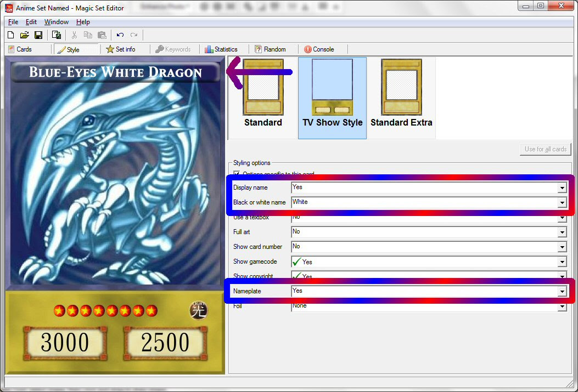Open the Help menu
The image size is (578, 392).
[83, 22]
